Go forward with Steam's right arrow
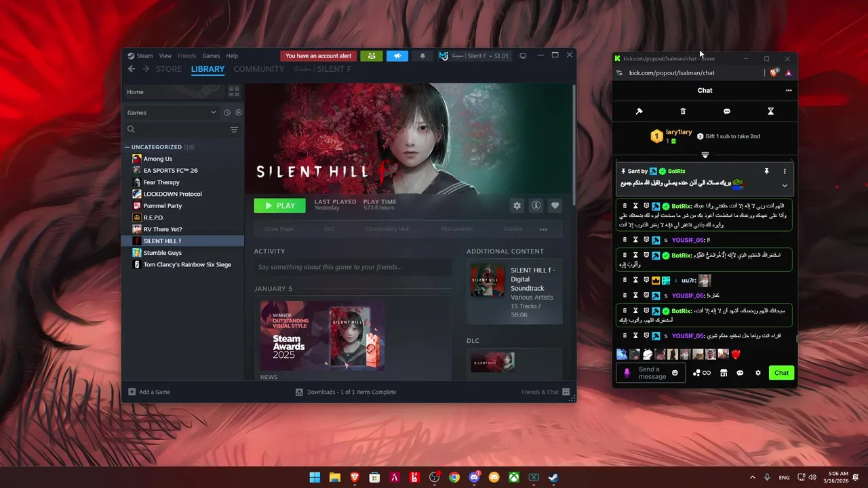 point(146,69)
